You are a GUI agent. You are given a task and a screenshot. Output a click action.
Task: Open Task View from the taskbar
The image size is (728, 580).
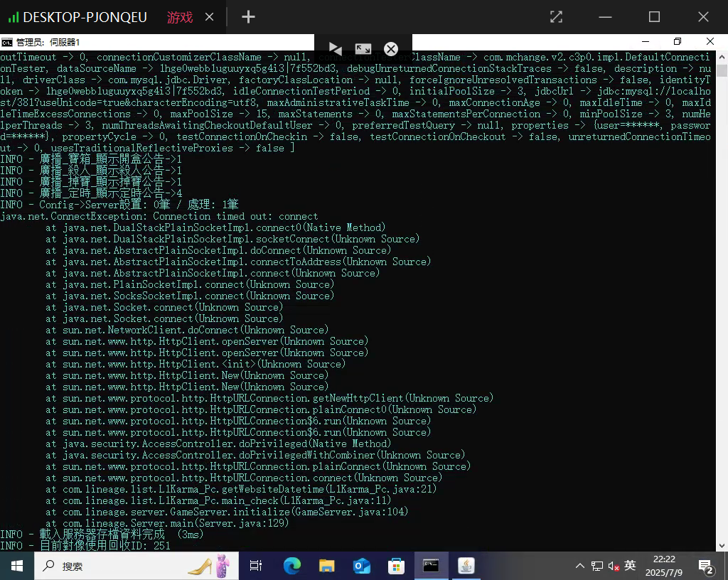coord(256,566)
